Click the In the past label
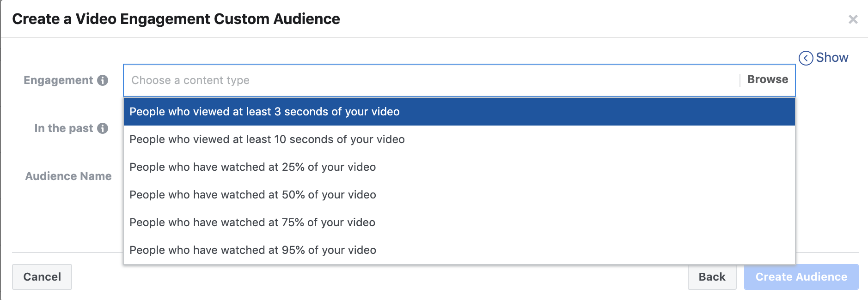Screen dimensions: 868x300 click(x=64, y=128)
